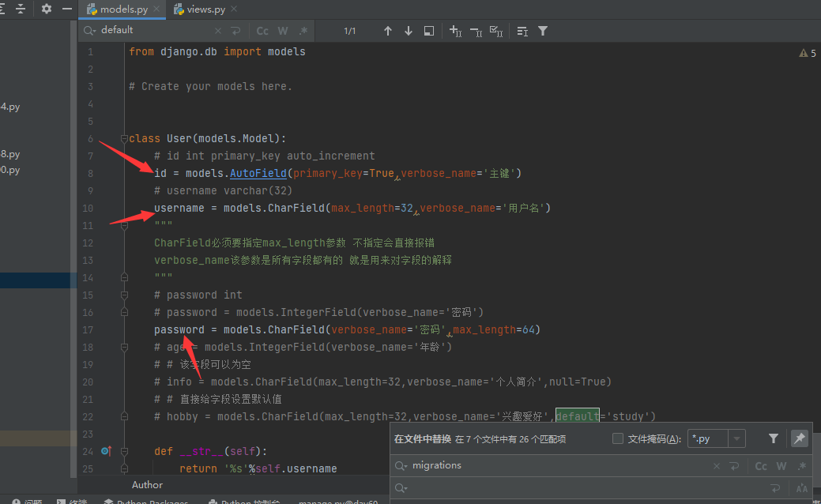Click the project panel vertical scrollbar
Image resolution: width=821 pixels, height=504 pixels.
73,249
